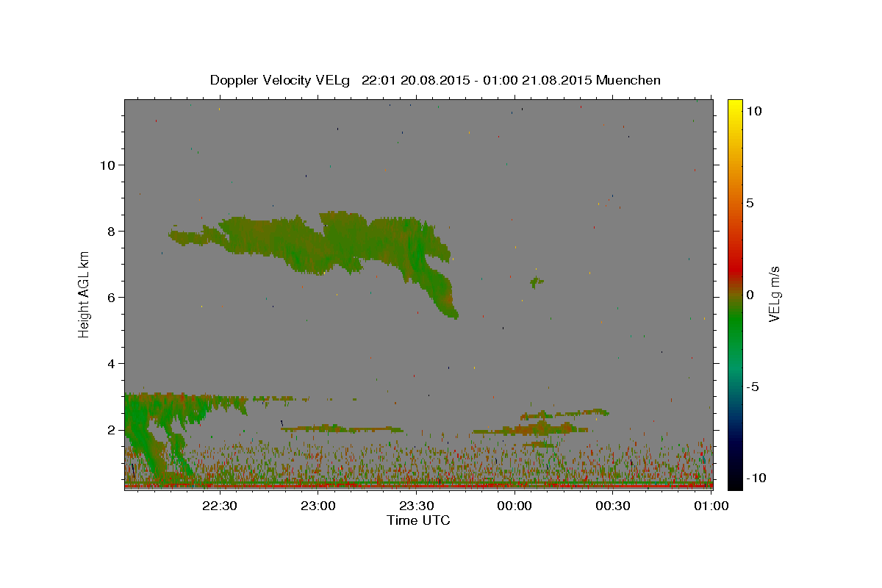Click colorbar tick label 10
882x588 pixels.
pyautogui.click(x=753, y=111)
